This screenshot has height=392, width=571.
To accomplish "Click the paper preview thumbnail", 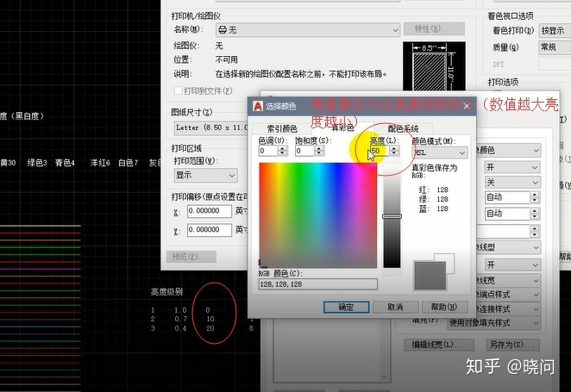I will (x=434, y=66).
